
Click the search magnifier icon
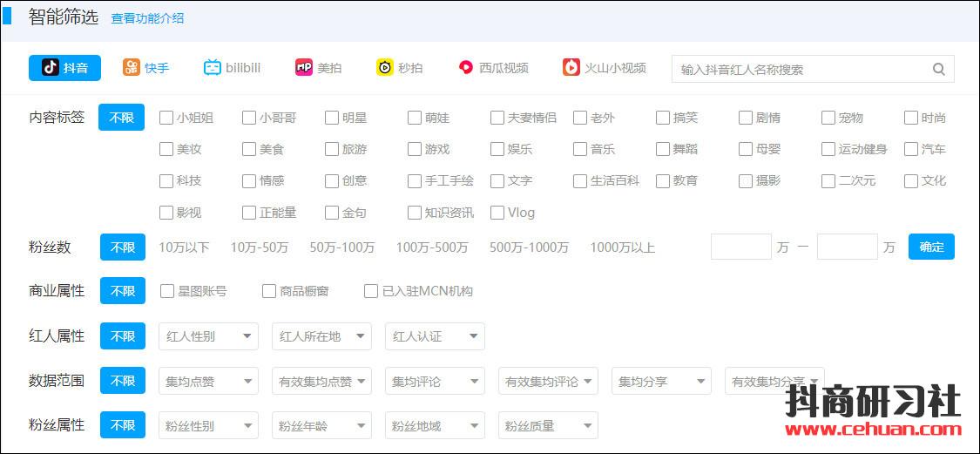pyautogui.click(x=938, y=70)
